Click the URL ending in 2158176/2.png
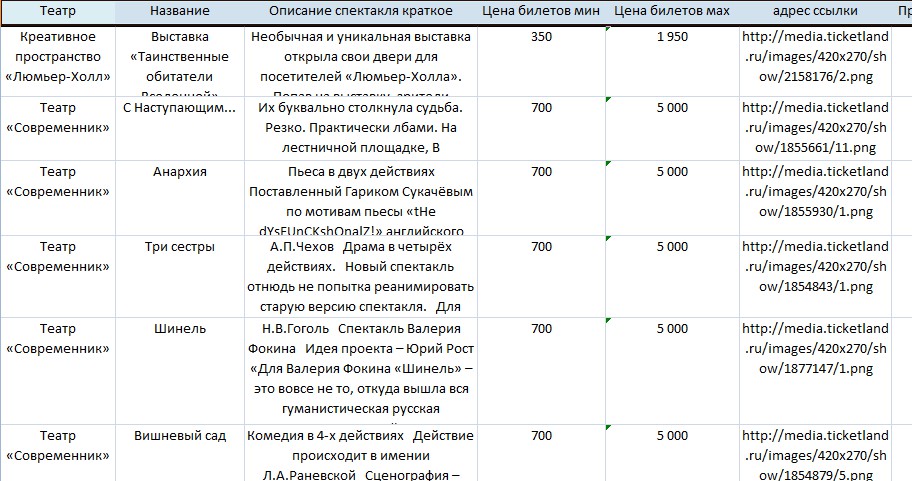This screenshot has width=912, height=481. 815,62
